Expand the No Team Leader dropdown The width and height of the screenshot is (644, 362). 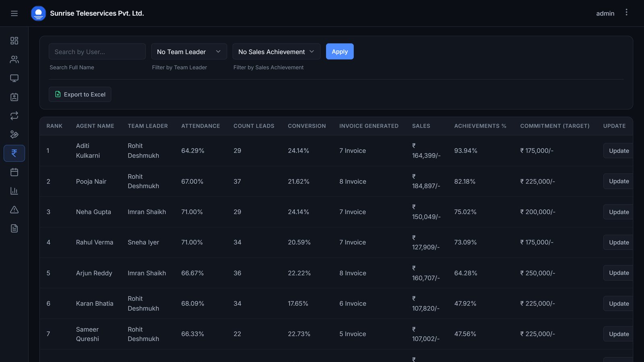189,51
